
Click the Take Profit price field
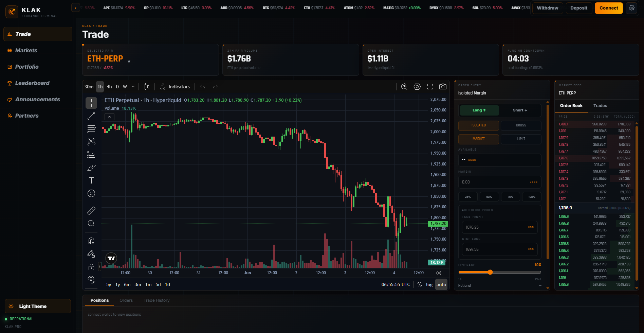pyautogui.click(x=499, y=227)
